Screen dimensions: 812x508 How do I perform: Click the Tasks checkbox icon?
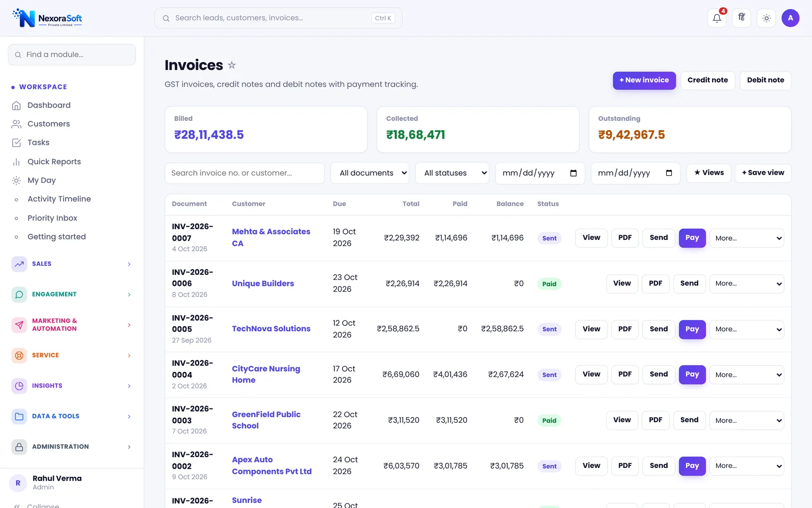coord(17,143)
